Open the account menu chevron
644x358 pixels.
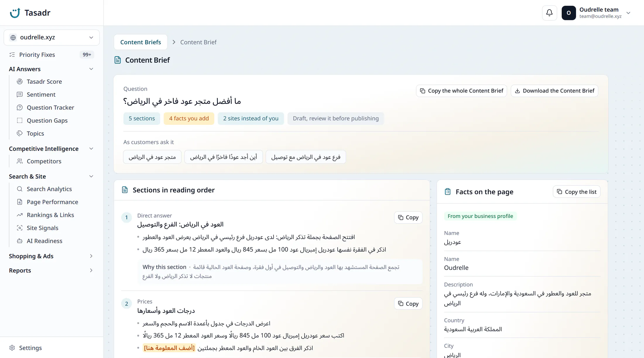[x=628, y=13]
